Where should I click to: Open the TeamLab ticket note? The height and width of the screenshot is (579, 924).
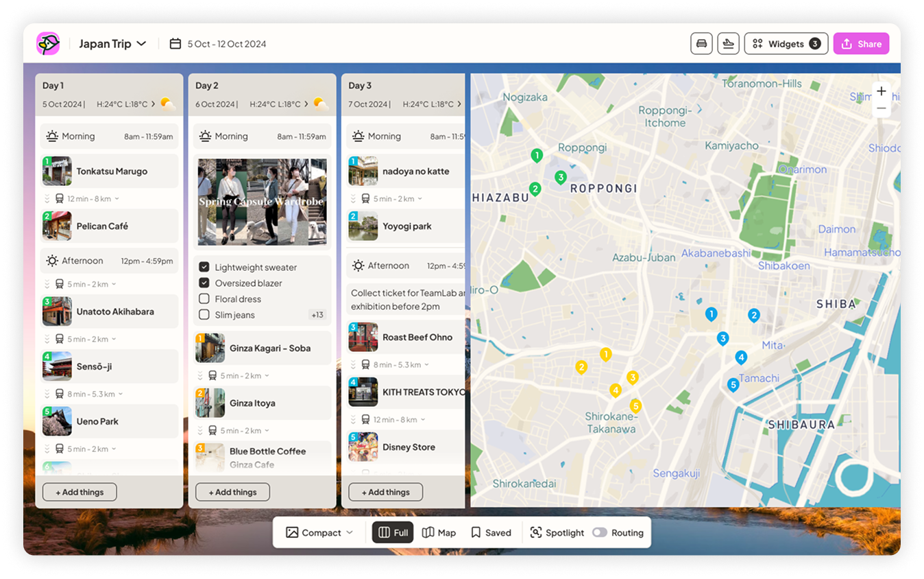point(406,300)
